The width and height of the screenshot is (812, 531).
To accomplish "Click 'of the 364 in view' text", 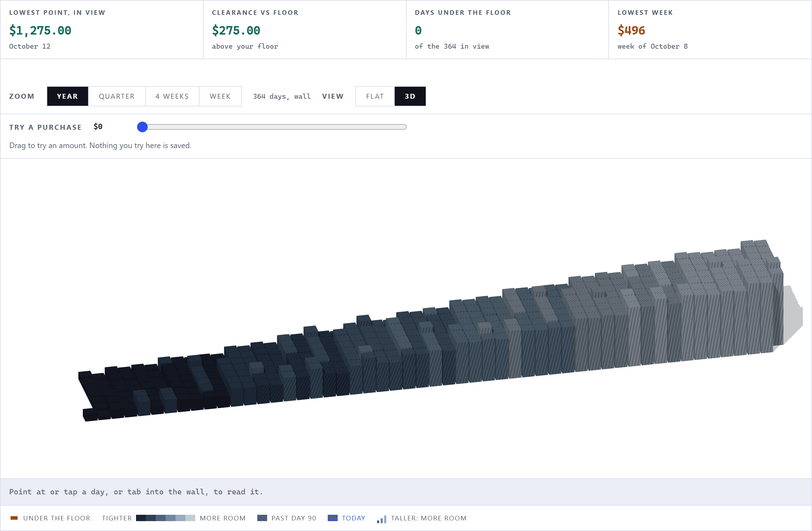I will (452, 46).
